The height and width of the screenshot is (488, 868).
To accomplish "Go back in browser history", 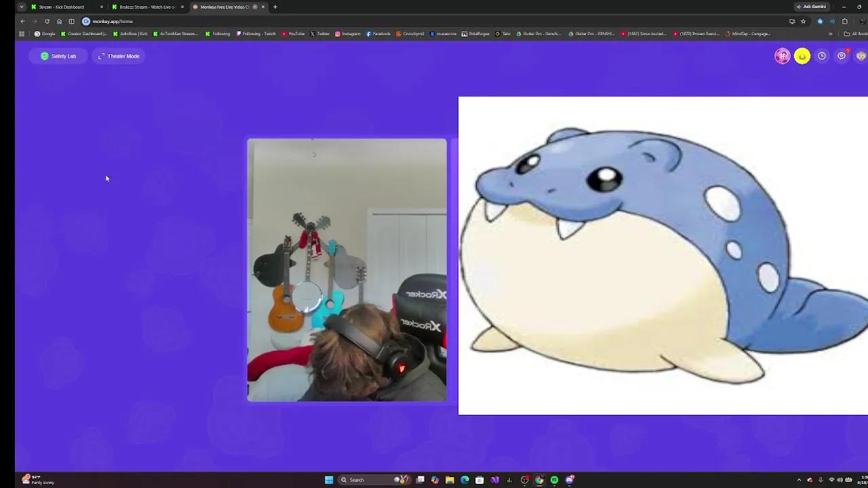I will (x=22, y=21).
